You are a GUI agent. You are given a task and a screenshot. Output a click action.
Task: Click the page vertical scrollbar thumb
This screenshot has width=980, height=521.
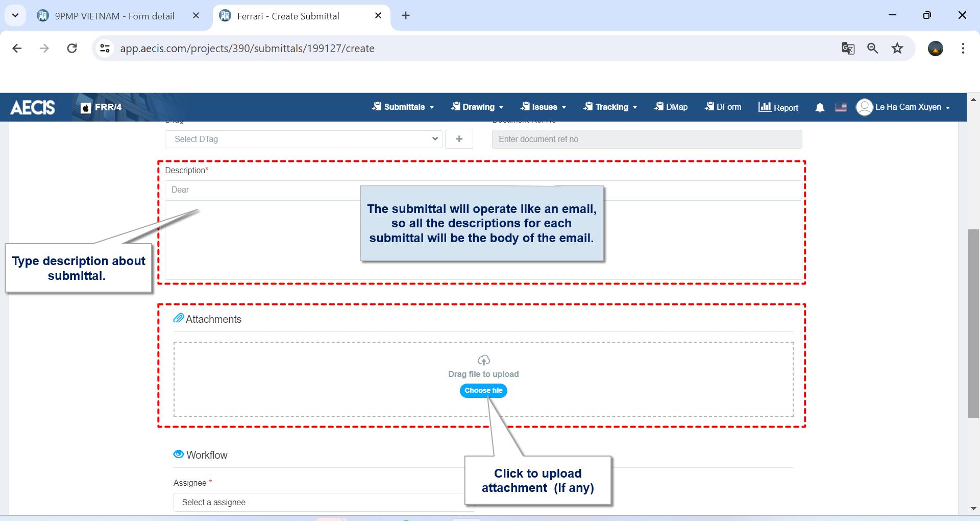973,324
